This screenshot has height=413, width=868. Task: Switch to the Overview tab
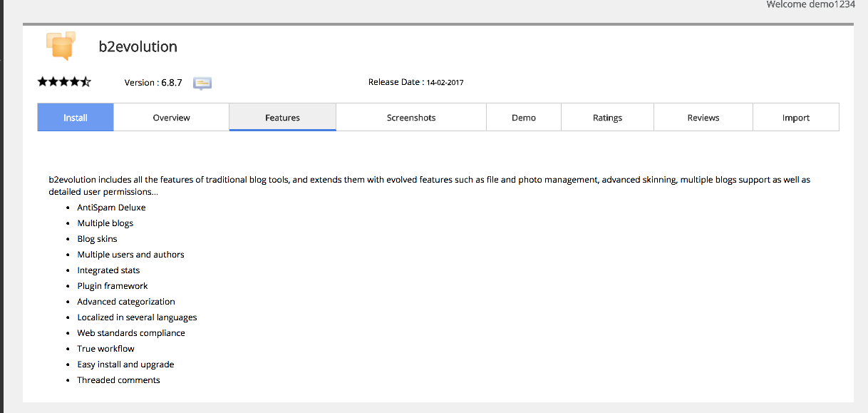(172, 118)
